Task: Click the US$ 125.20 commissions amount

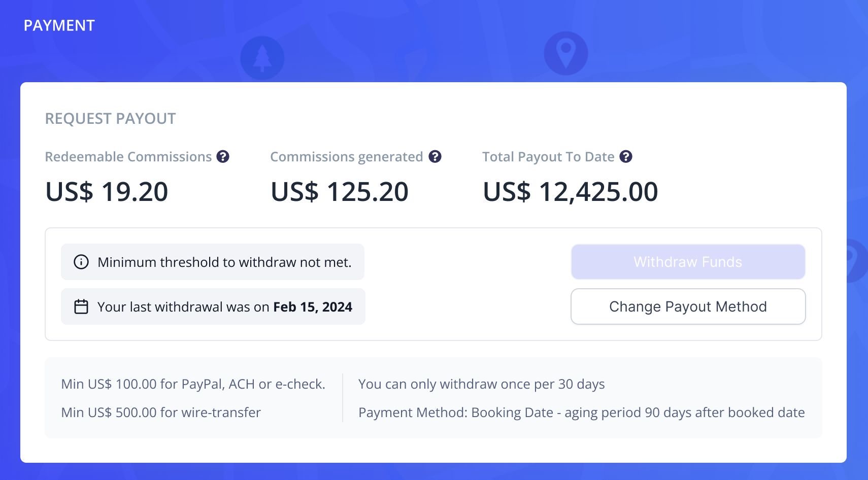Action: click(340, 192)
